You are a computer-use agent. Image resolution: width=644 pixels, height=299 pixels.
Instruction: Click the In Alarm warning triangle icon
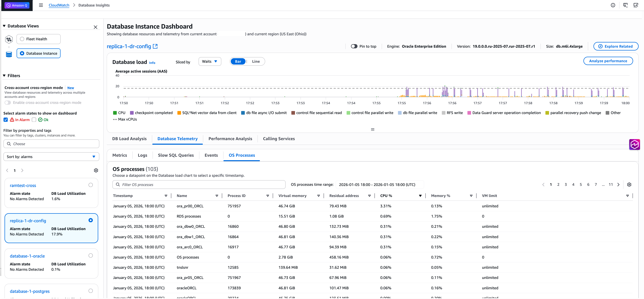(12, 120)
